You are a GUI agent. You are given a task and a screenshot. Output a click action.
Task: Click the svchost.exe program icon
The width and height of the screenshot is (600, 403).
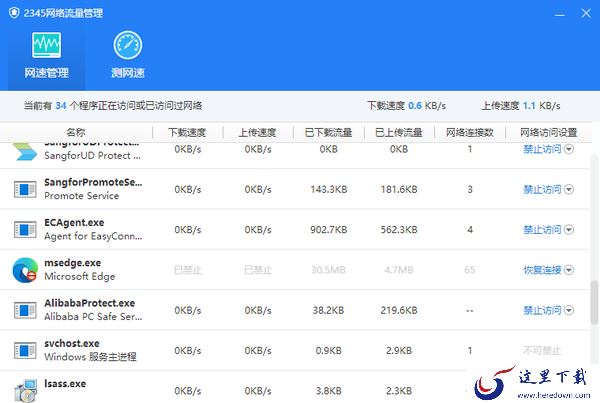(x=25, y=351)
